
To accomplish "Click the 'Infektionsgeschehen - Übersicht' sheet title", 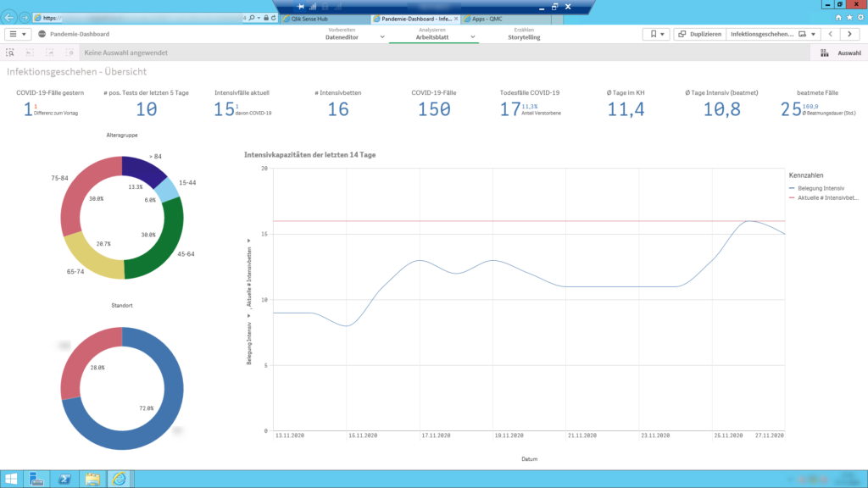I will pos(77,72).
